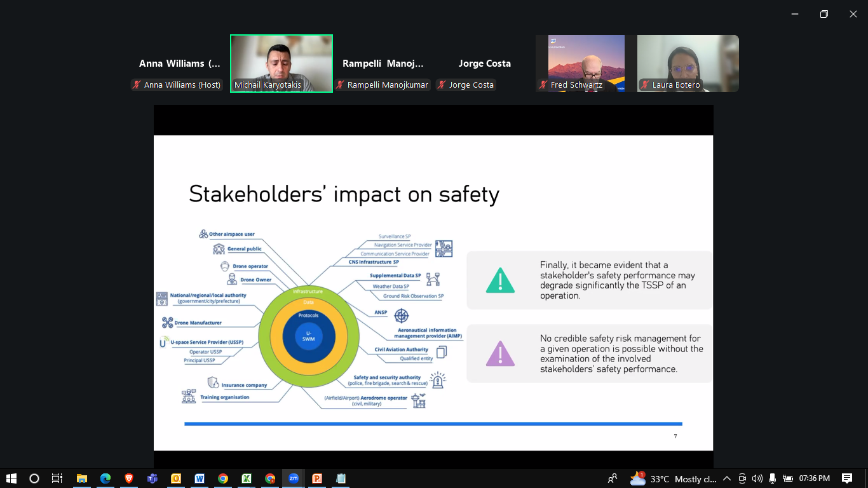Click the "Civil Aviation Authority" diagram label
Screen dimensions: 868x488
(402, 349)
